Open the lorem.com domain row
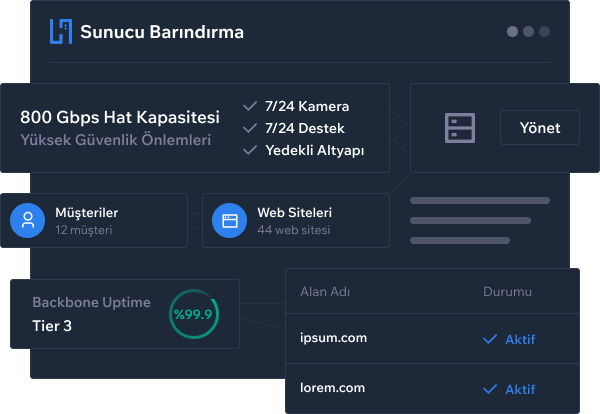 tap(432, 388)
